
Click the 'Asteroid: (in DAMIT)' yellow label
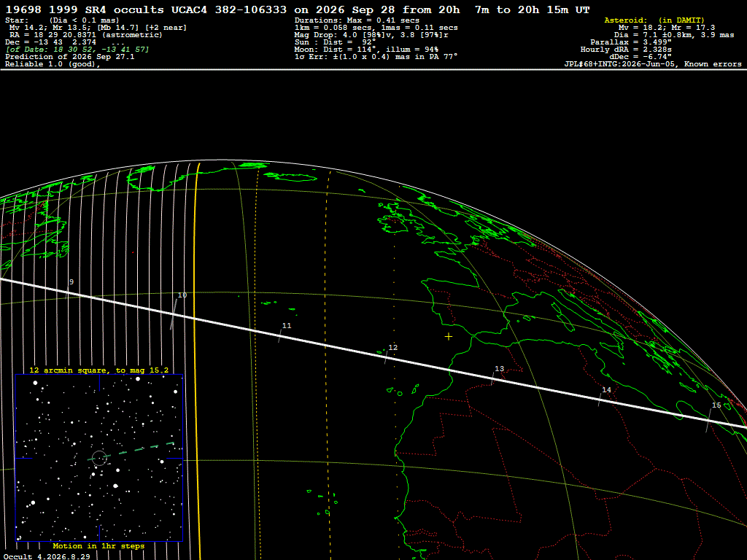click(x=654, y=20)
